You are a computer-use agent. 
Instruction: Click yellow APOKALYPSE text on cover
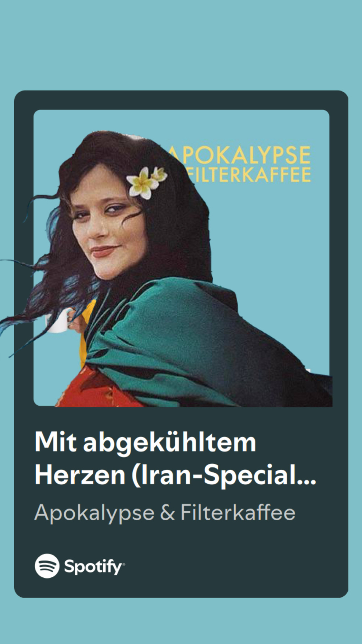click(x=240, y=155)
